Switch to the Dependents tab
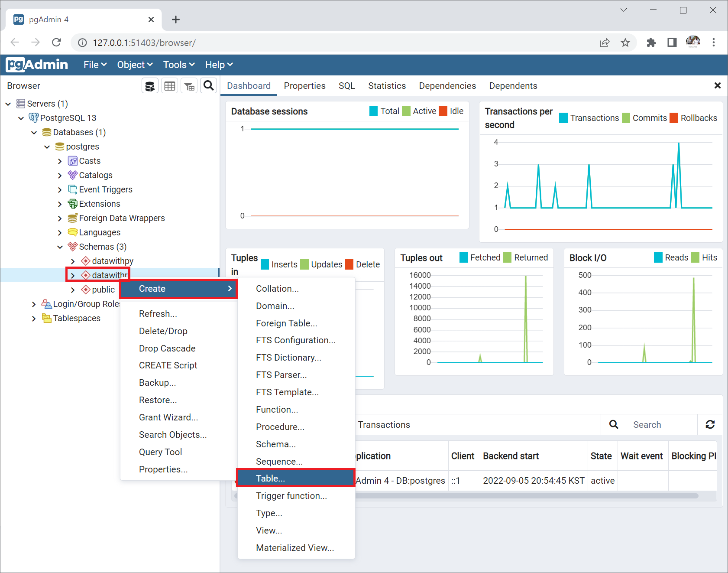Viewport: 728px width, 573px height. click(513, 86)
